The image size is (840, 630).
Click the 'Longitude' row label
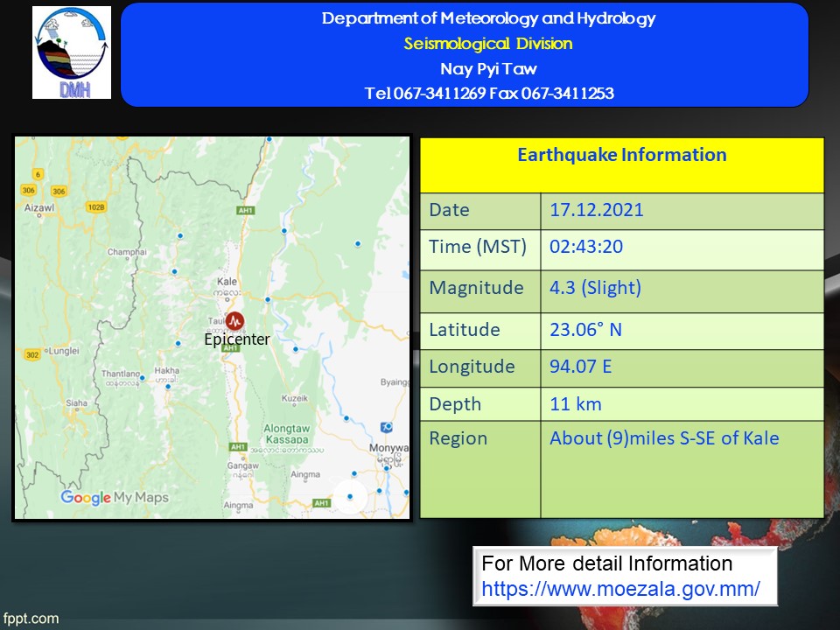[x=472, y=367]
